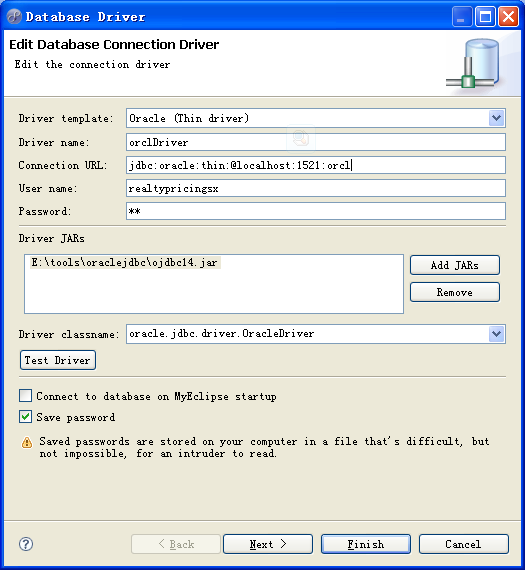Click the Database Driver title bar icon
Viewport: 525px width, 570px height.
14,16
